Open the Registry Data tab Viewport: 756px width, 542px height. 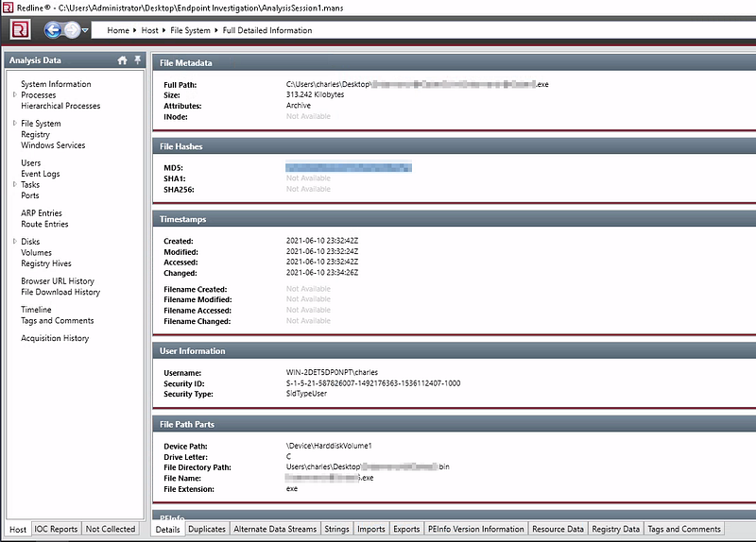tap(616, 529)
